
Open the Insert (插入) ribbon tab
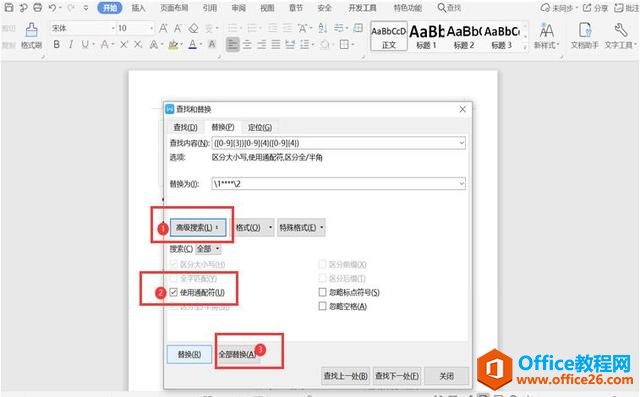click(139, 8)
